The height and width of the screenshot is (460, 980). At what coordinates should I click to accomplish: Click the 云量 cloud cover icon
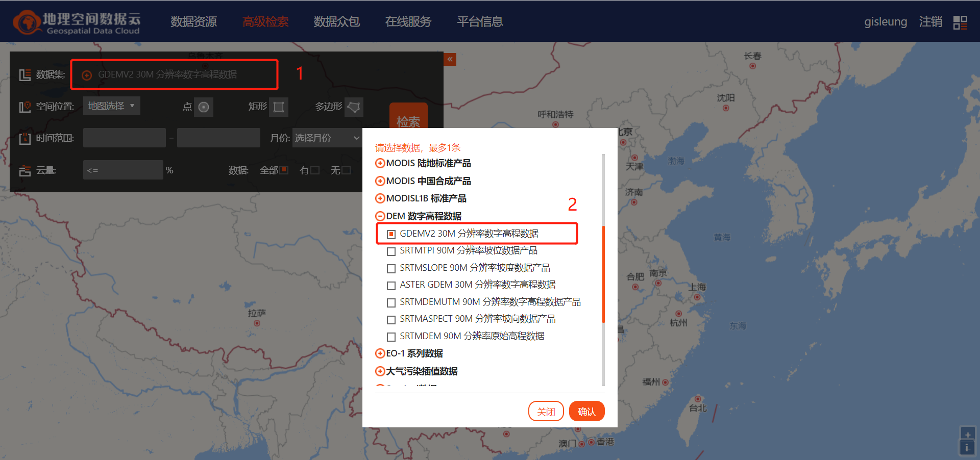(24, 170)
